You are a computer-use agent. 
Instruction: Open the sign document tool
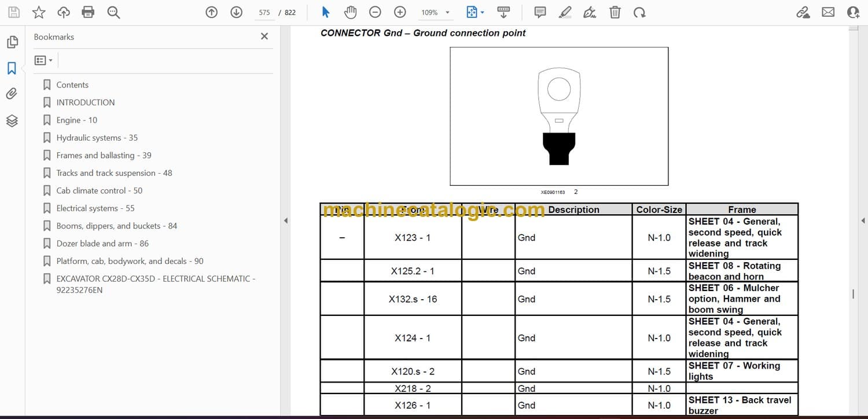(590, 12)
